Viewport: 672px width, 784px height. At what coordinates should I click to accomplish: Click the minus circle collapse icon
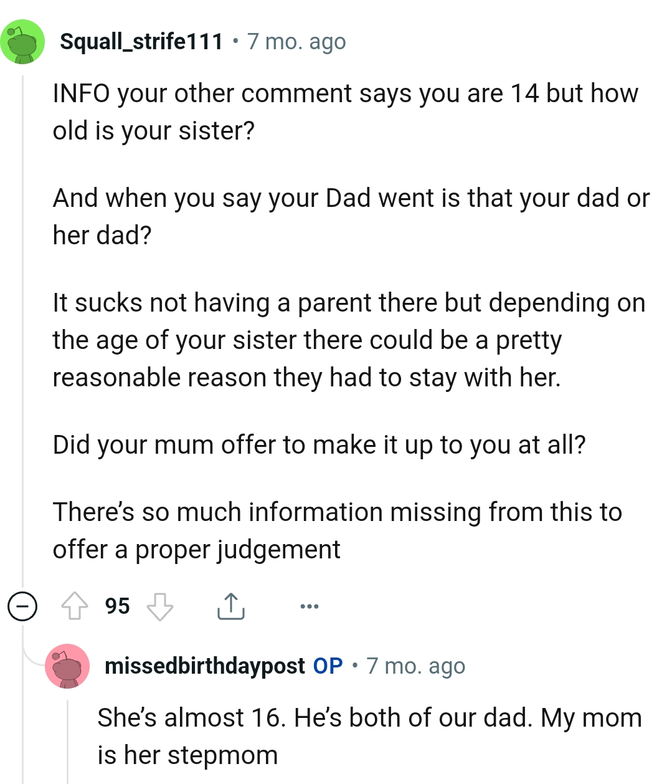pos(22,605)
